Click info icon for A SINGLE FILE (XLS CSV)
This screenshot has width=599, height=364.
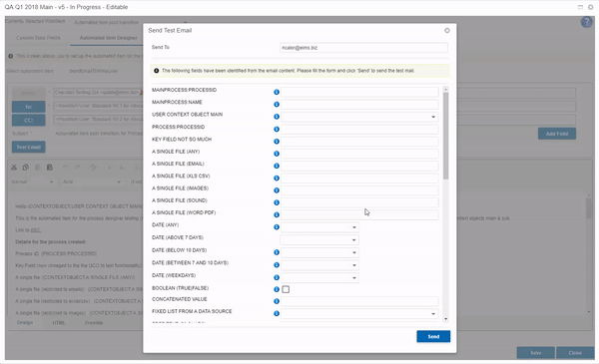[x=277, y=178]
